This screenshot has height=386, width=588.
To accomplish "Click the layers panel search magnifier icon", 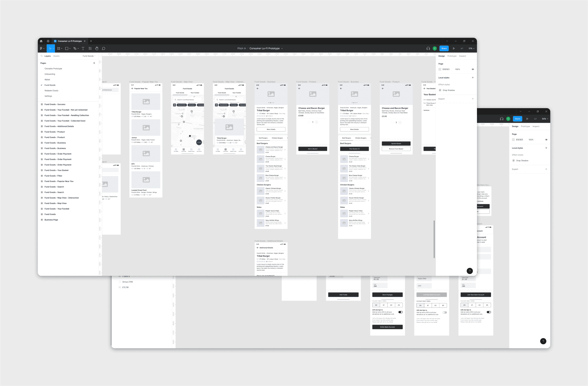I will 42,56.
